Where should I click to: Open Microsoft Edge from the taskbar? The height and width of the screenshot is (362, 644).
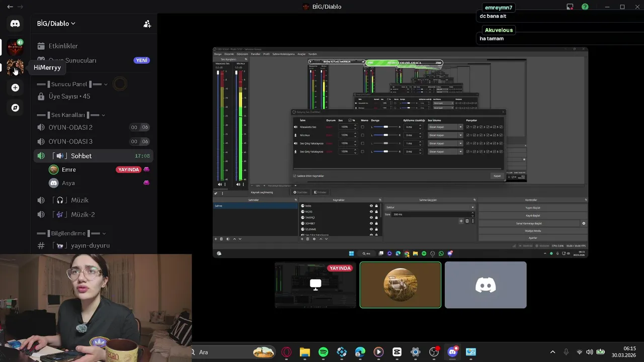360,352
